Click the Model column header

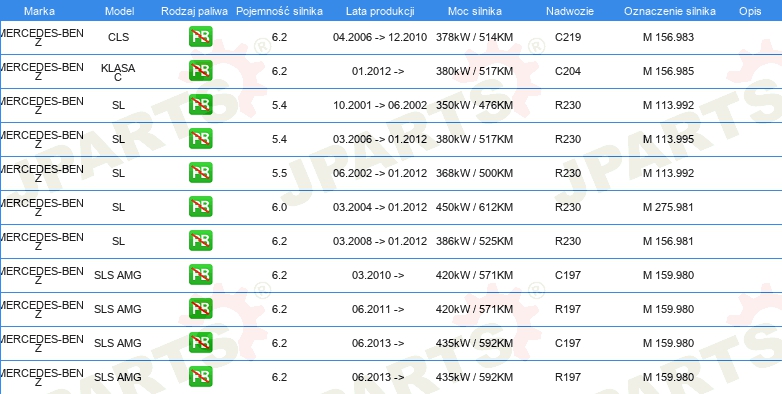[119, 11]
